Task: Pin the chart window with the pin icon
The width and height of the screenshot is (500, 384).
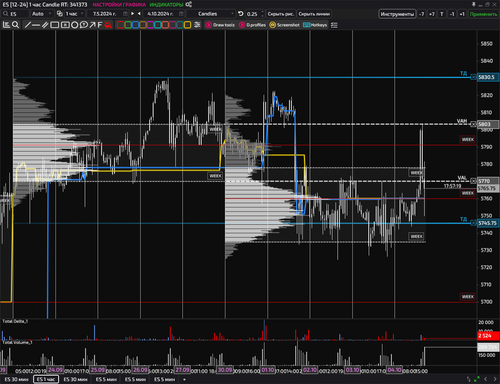Action: 473,4
